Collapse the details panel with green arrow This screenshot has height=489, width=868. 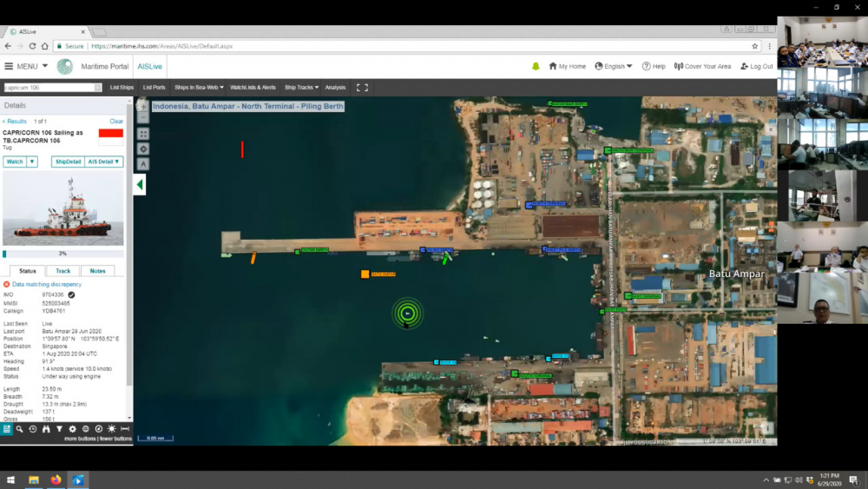pos(140,185)
